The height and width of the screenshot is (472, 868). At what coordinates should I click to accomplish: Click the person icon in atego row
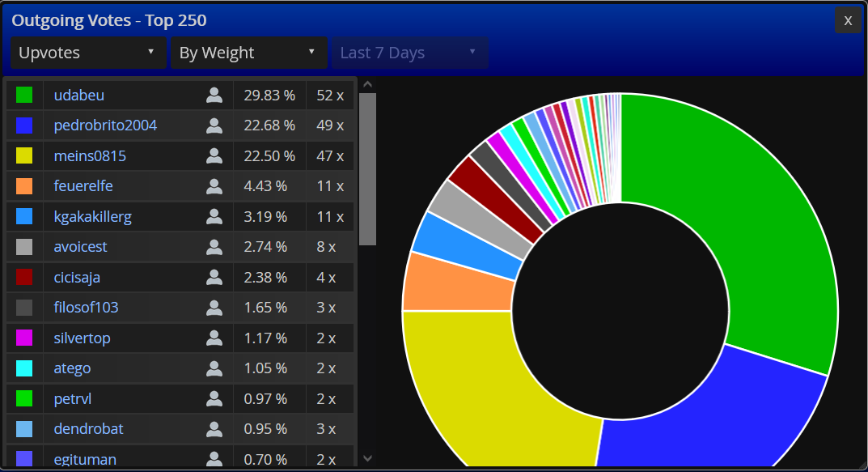pos(214,368)
